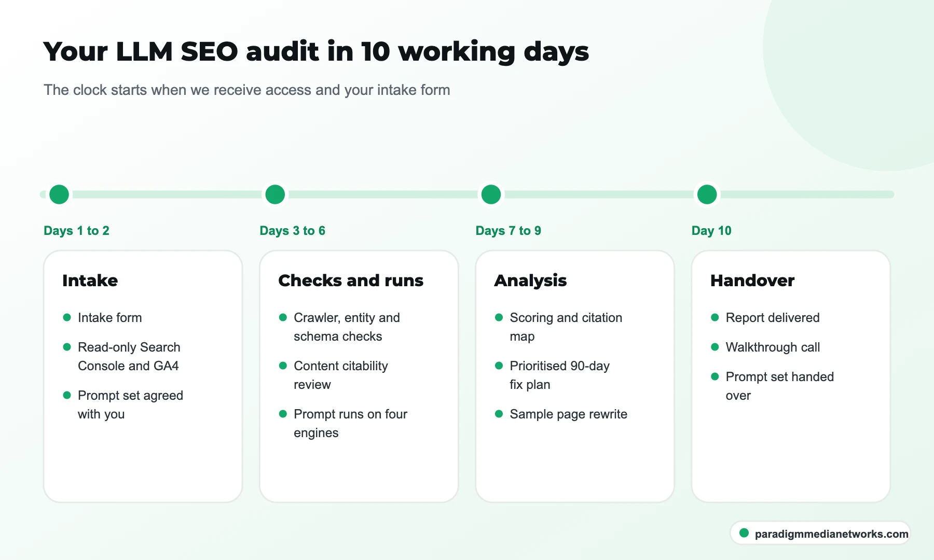Click 'Crawler, entity and schema checks' item
The image size is (934, 560).
tap(347, 327)
